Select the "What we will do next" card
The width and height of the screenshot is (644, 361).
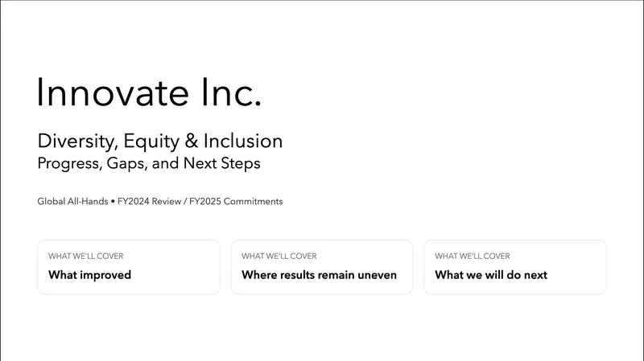click(x=515, y=267)
